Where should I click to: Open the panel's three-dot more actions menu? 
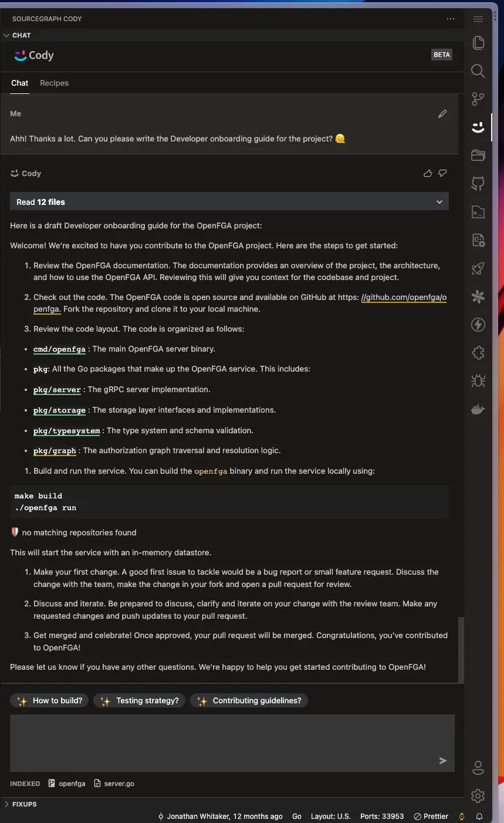[451, 19]
